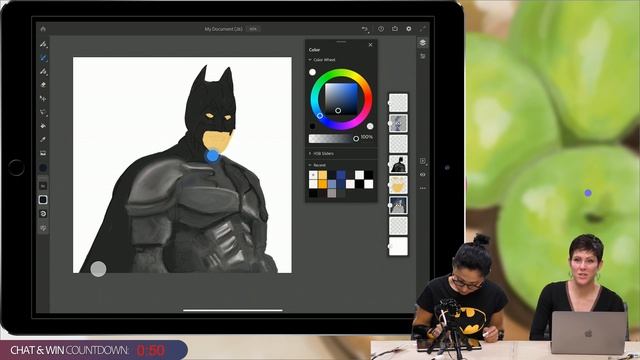The width and height of the screenshot is (640, 360).
Task: Open the brush size control
Action: tap(43, 186)
